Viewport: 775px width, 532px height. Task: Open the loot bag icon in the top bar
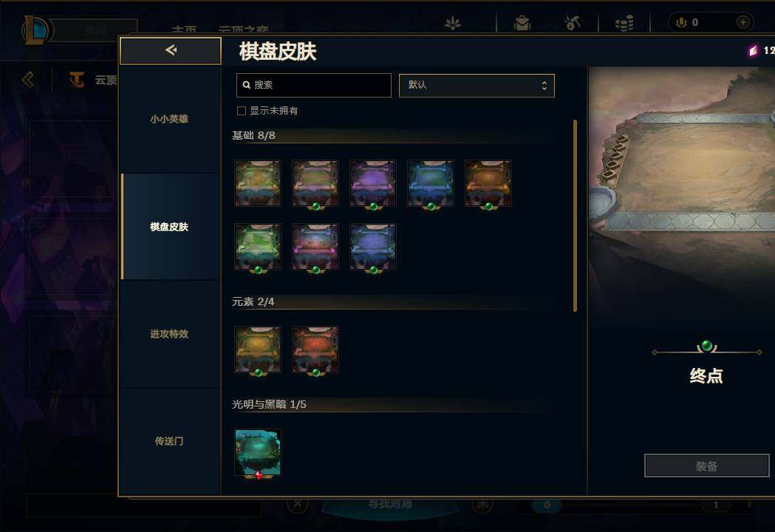pyautogui.click(x=522, y=23)
